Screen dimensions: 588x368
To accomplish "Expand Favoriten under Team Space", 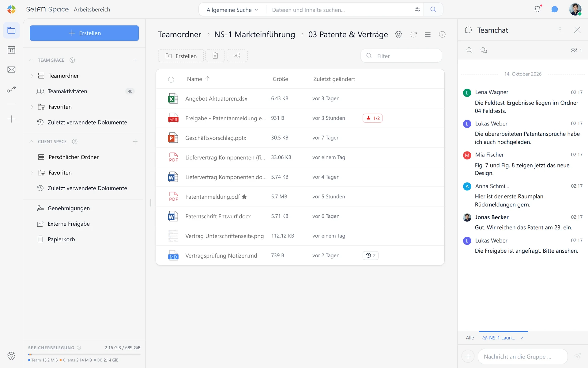I will [32, 107].
